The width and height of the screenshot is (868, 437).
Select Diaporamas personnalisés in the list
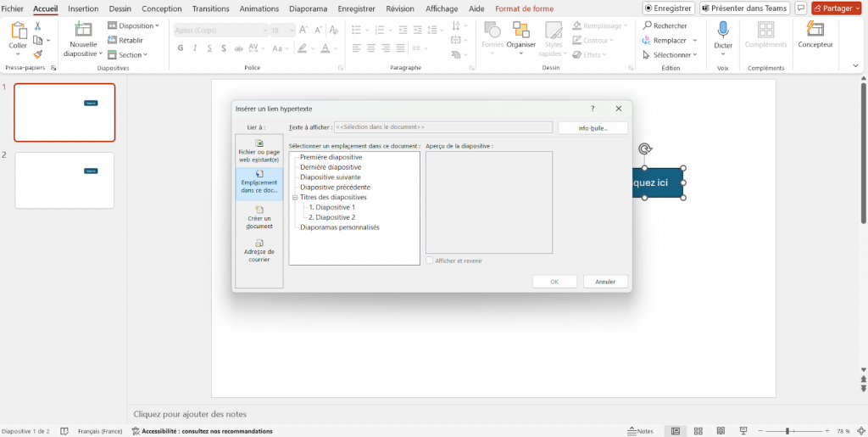[x=340, y=227]
